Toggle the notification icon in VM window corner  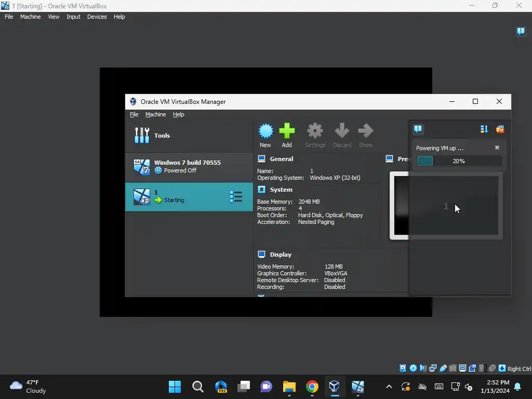pyautogui.click(x=521, y=32)
